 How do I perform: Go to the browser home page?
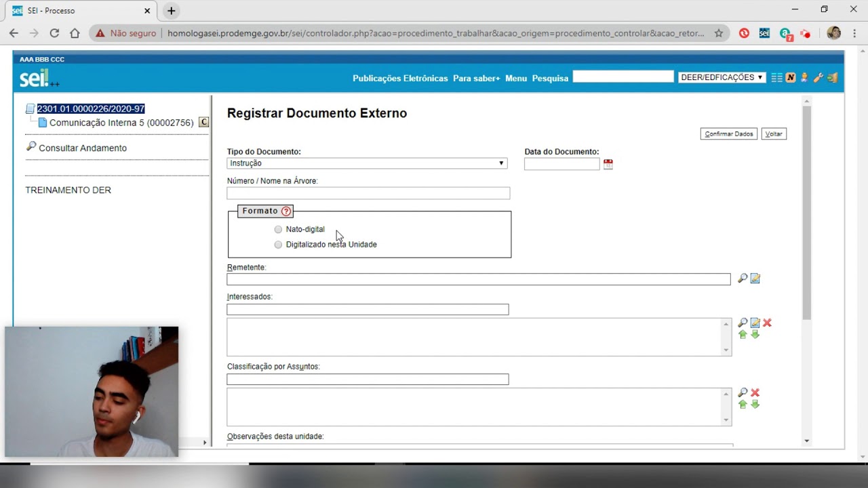tap(75, 33)
